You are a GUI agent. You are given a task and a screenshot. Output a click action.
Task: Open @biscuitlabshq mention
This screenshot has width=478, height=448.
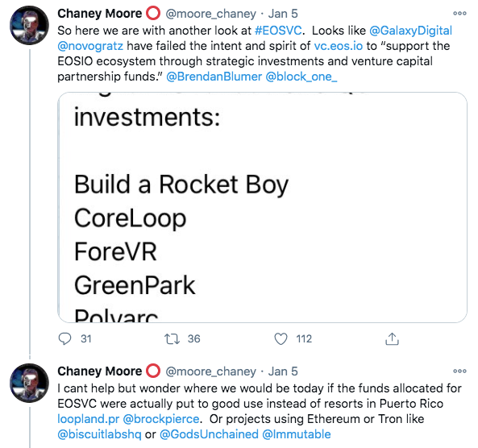pyautogui.click(x=99, y=434)
